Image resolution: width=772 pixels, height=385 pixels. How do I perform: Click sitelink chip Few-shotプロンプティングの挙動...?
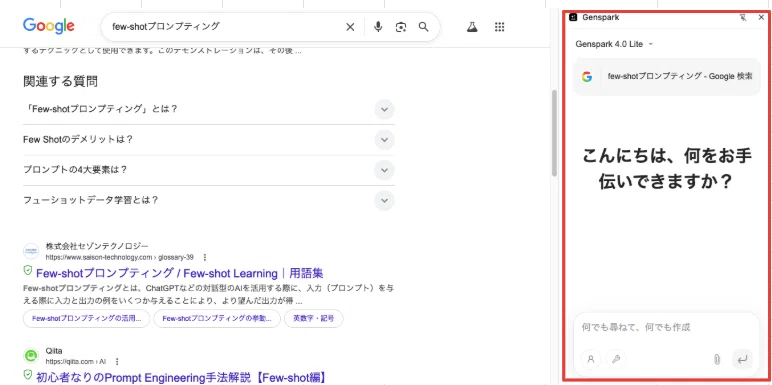[217, 319]
